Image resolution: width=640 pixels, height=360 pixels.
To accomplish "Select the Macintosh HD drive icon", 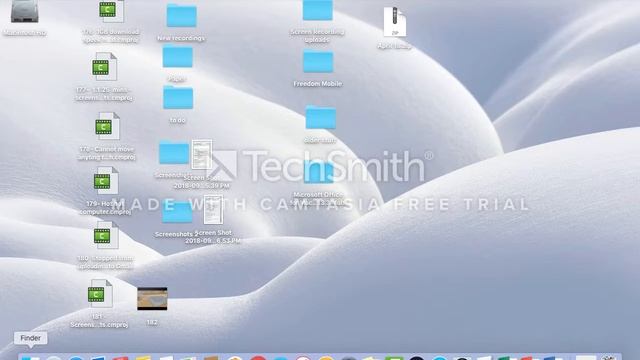I will (x=24, y=11).
